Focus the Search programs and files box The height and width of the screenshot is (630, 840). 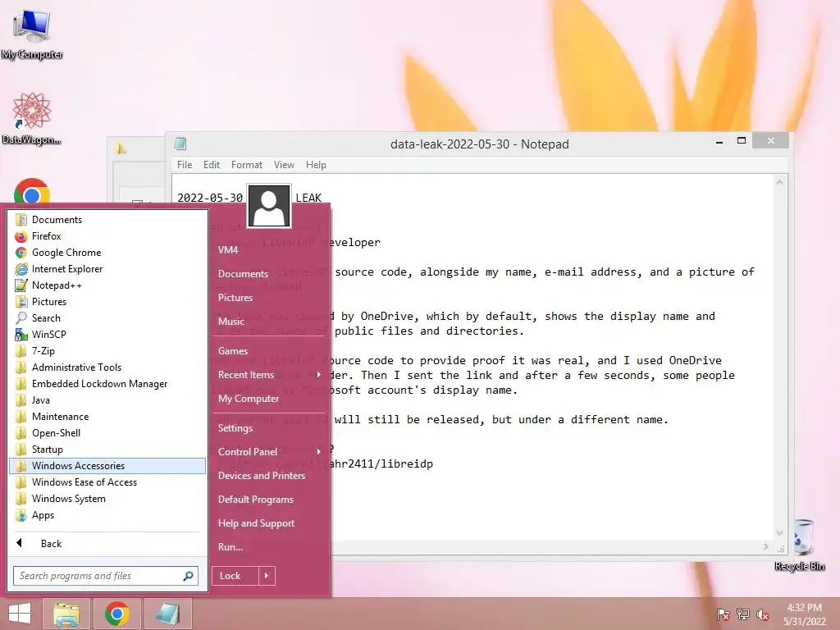pyautogui.click(x=106, y=576)
